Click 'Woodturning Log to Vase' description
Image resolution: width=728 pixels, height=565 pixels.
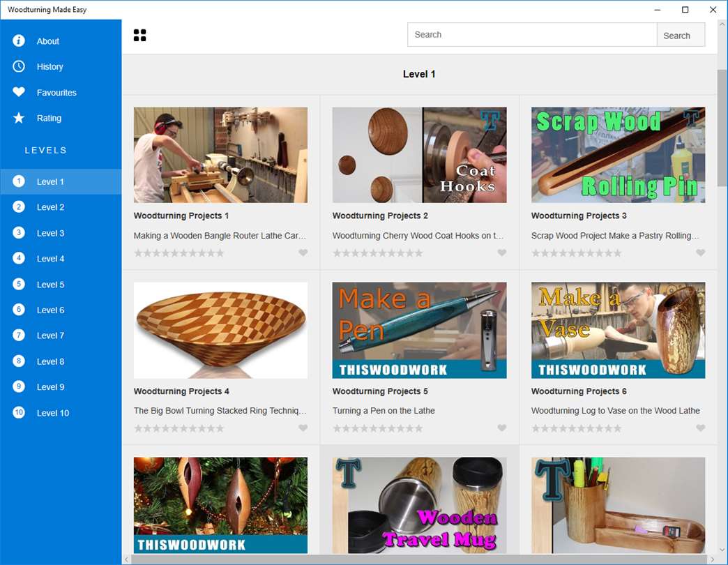pyautogui.click(x=616, y=411)
